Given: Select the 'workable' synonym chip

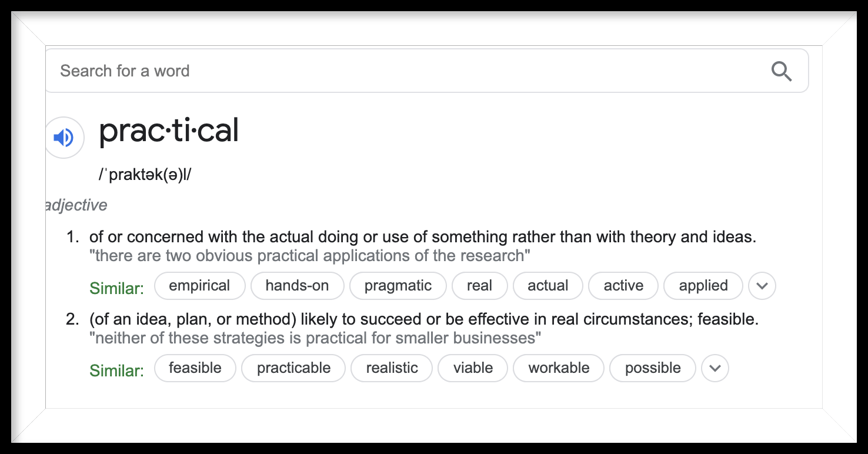Looking at the screenshot, I should coord(559,368).
